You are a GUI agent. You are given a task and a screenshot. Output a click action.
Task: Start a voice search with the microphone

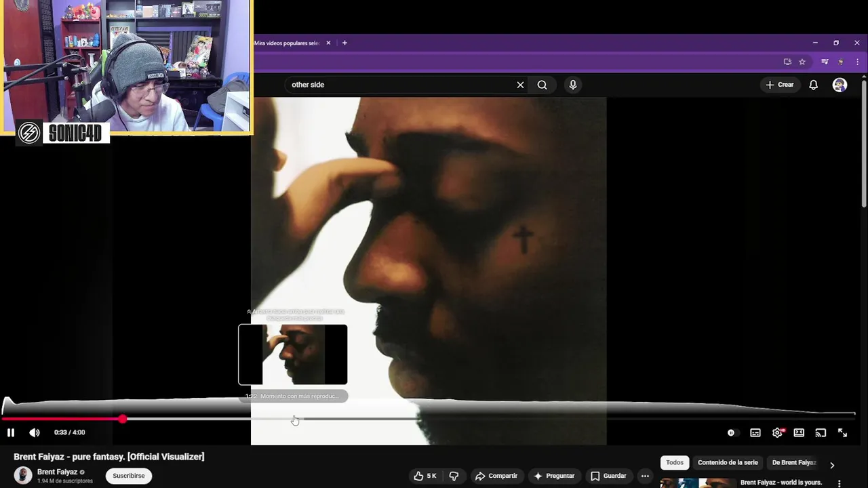point(573,85)
